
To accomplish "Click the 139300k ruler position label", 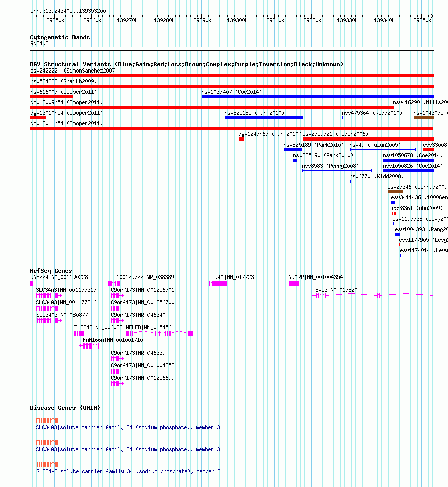I will (237, 20).
